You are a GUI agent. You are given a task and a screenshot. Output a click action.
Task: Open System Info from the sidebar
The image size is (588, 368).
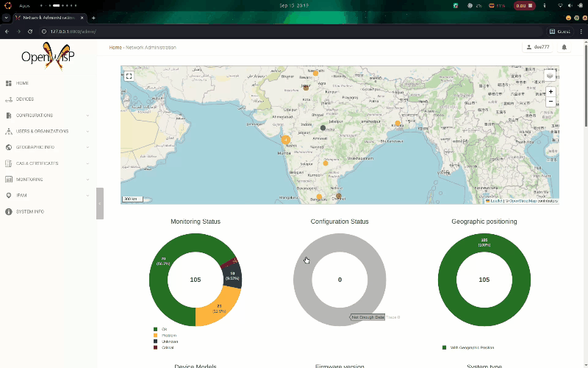pyautogui.click(x=30, y=212)
